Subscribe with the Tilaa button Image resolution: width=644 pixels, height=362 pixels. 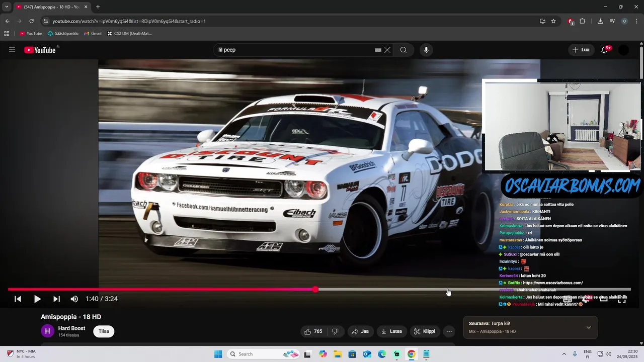[x=104, y=331]
